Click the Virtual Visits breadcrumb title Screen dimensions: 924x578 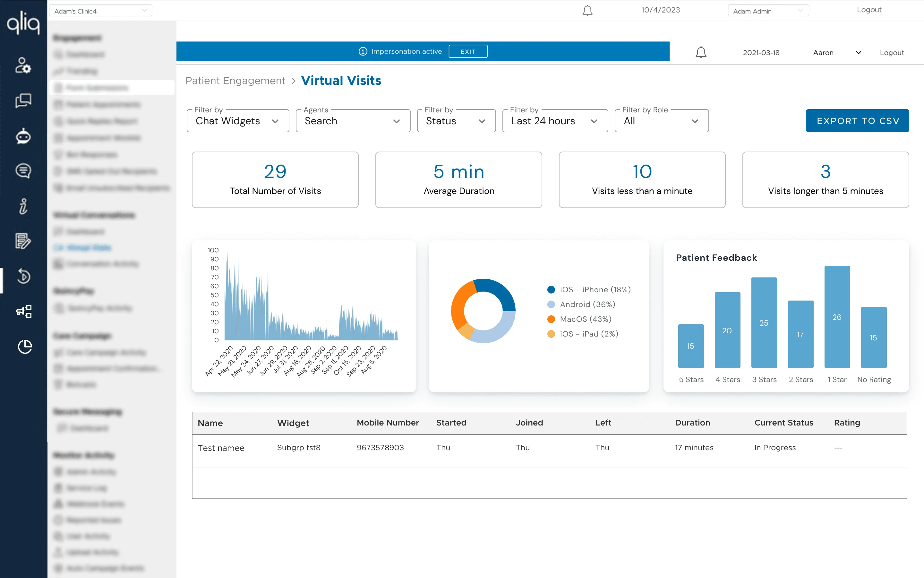click(341, 81)
